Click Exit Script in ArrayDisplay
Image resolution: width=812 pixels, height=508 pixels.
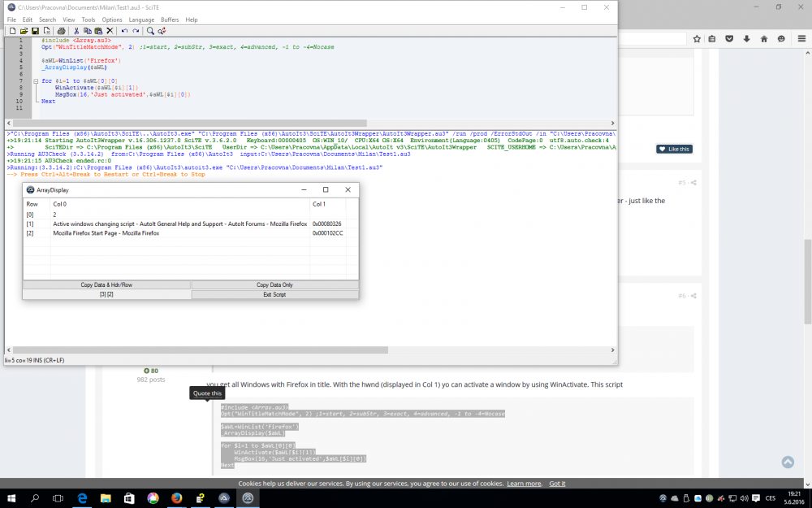[x=274, y=294]
